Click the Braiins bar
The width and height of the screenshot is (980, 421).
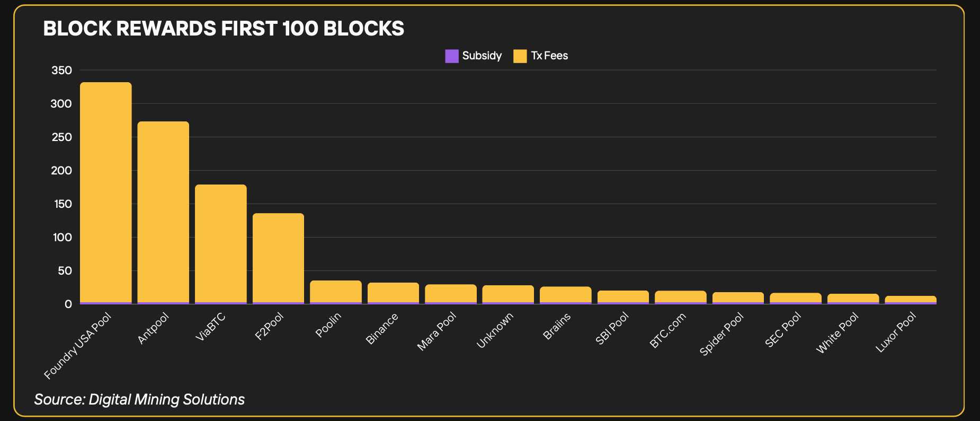tap(566, 295)
